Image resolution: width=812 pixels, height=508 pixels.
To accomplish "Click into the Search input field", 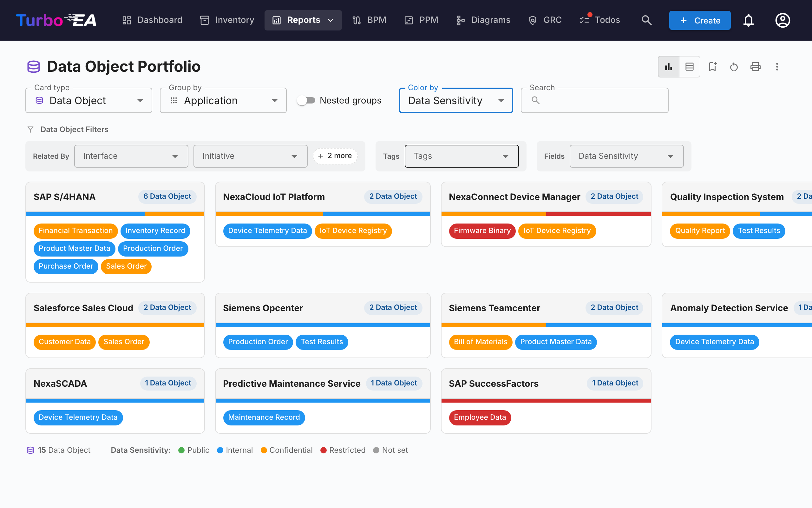I will [594, 100].
